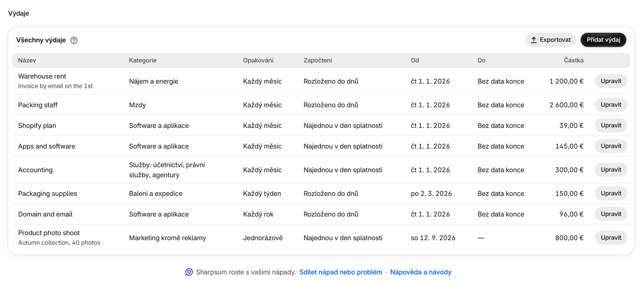
Task: Click category 'Služby: účetnictví, právní služby, agentury'
Action: [167, 170]
